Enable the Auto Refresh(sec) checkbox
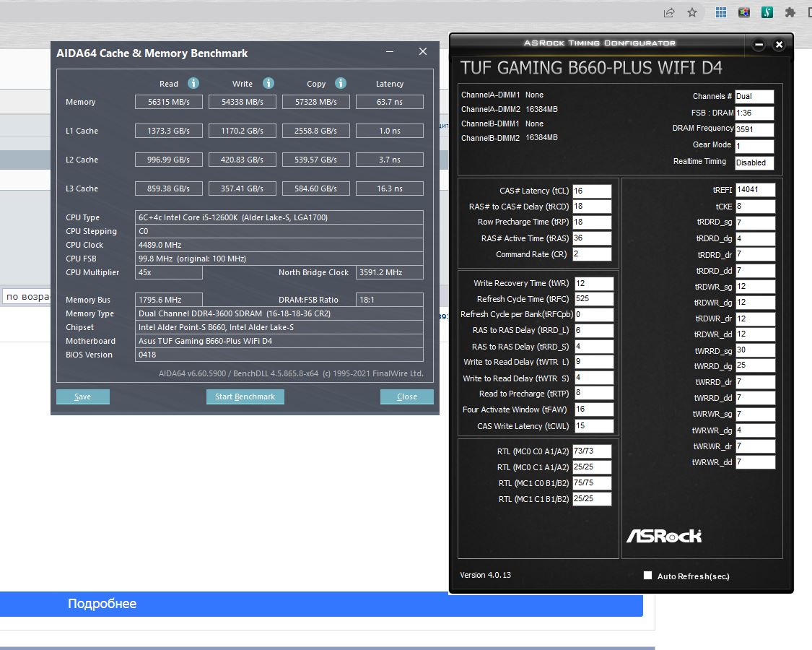 tap(647, 576)
